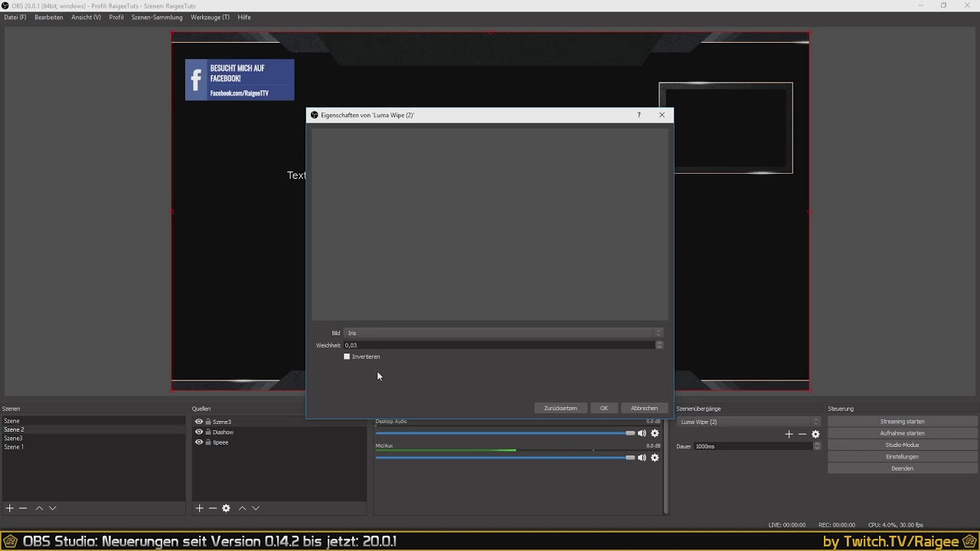980x551 pixels.
Task: Open the Desktop Audio settings gear
Action: (655, 433)
